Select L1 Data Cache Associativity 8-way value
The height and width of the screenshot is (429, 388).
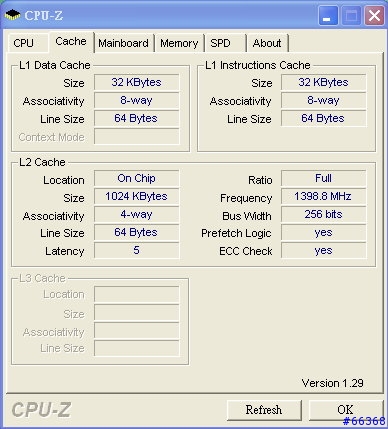137,100
